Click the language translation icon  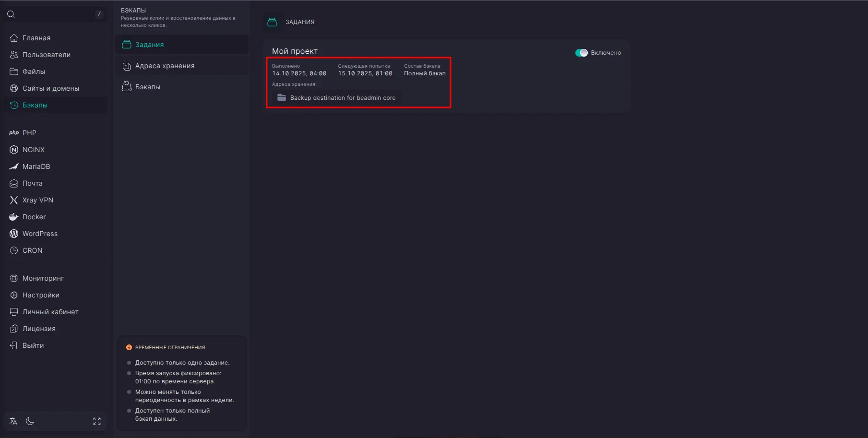point(13,421)
